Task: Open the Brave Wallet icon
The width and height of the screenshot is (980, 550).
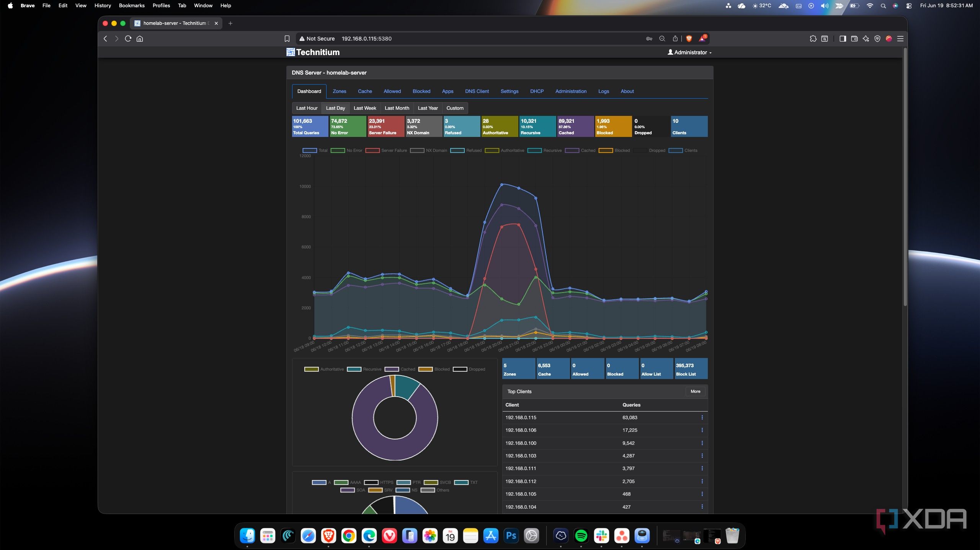Action: point(854,39)
